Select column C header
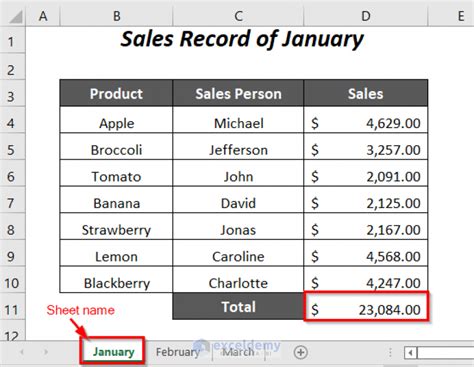The height and width of the screenshot is (367, 474). coord(238,16)
